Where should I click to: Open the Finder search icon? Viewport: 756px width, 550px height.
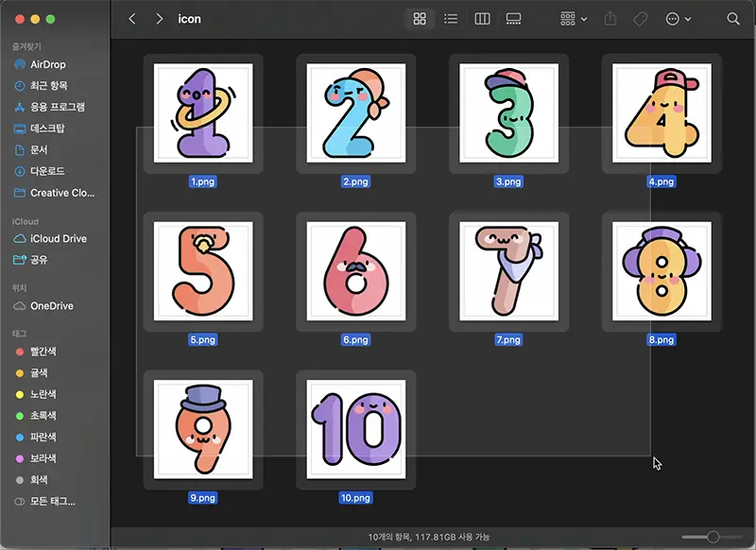pos(733,19)
